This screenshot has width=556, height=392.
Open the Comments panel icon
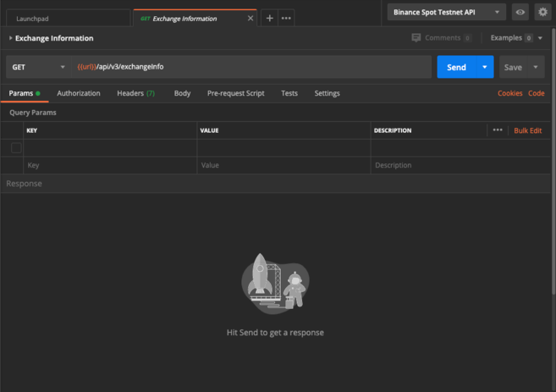click(416, 38)
